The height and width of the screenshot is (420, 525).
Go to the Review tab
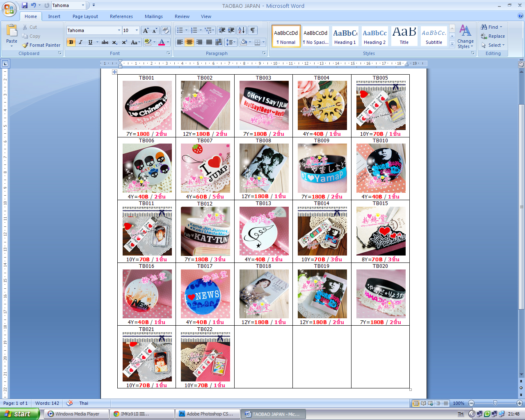(182, 16)
